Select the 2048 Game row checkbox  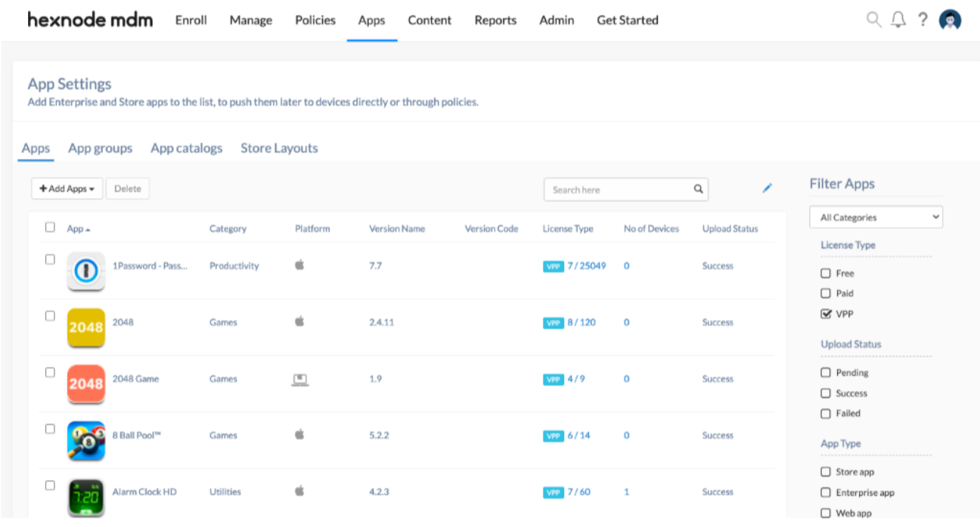pos(50,373)
